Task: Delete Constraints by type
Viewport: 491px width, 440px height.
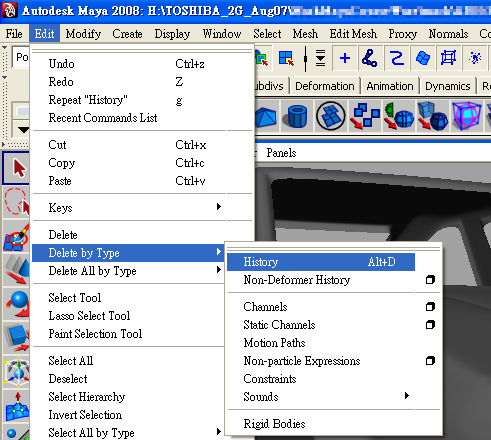Action: [x=333, y=379]
